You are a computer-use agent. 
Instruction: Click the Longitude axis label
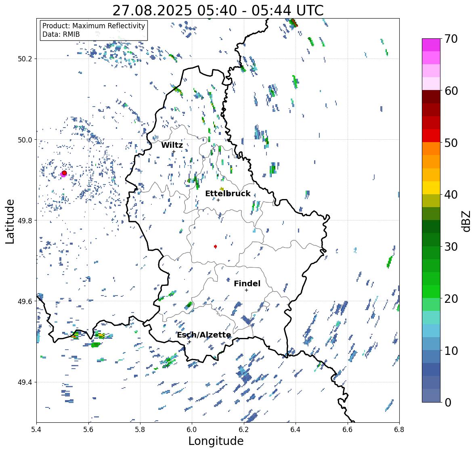(x=216, y=441)
